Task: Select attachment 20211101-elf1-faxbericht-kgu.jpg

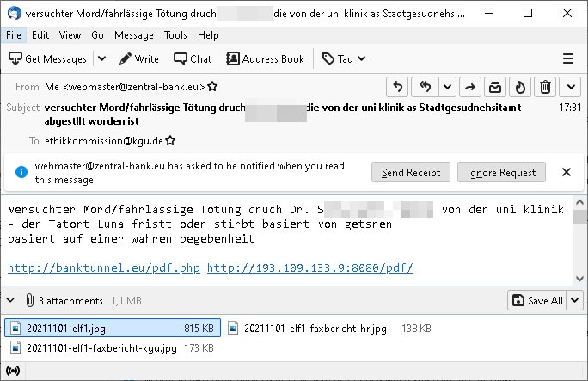Action: click(x=101, y=348)
